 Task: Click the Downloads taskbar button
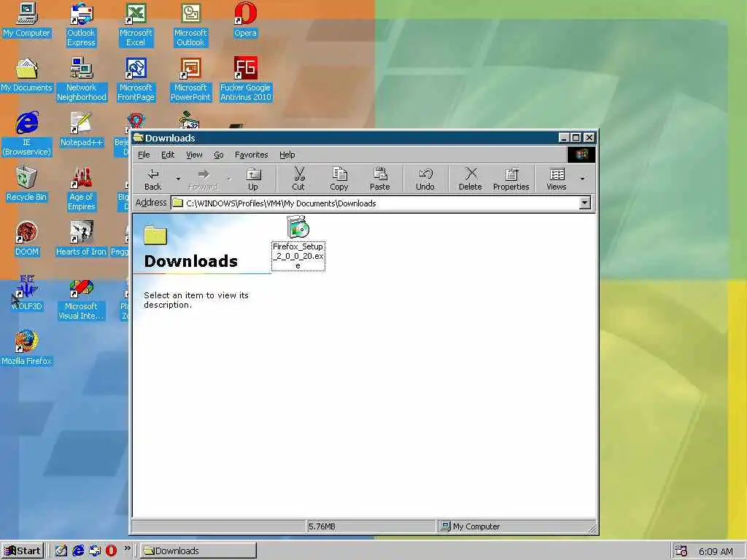(198, 551)
